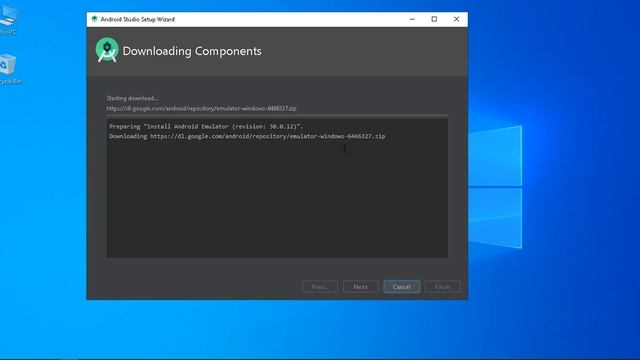Image resolution: width=640 pixels, height=360 pixels.
Task: Click the 'Downloading Components' heading
Action: [x=192, y=51]
